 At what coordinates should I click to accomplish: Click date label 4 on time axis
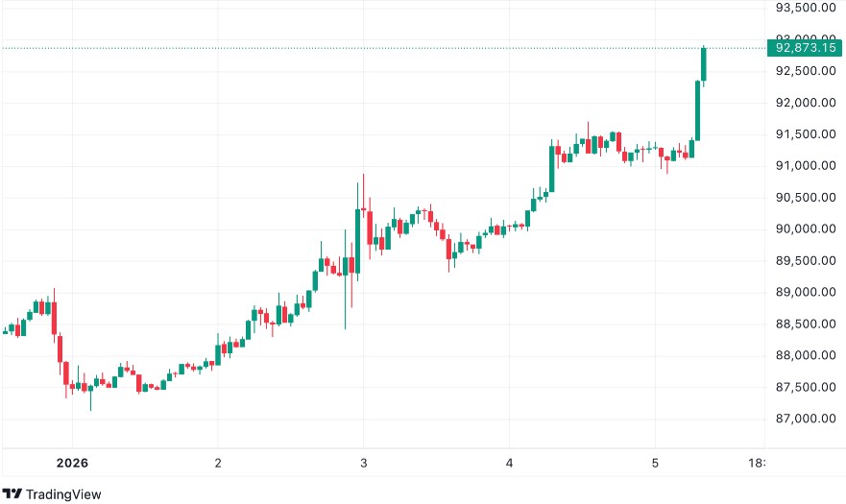pos(510,463)
